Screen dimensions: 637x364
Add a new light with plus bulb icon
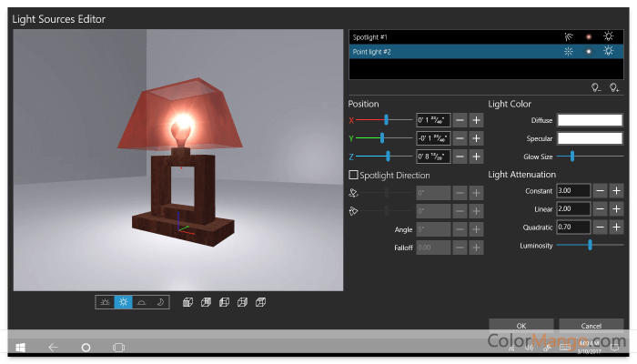(614, 87)
